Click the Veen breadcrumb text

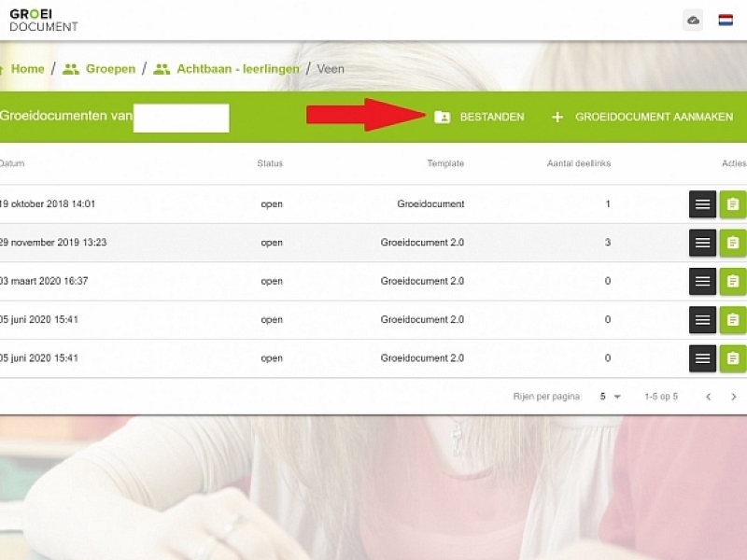[x=331, y=69]
